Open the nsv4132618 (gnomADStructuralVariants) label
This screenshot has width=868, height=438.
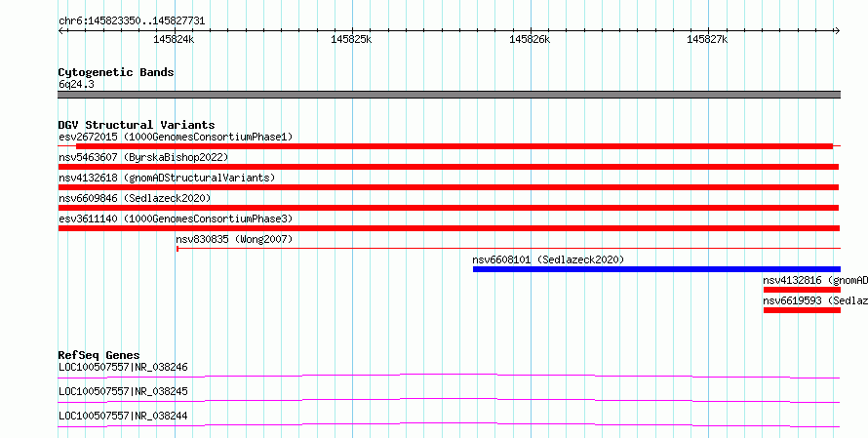[x=167, y=178]
